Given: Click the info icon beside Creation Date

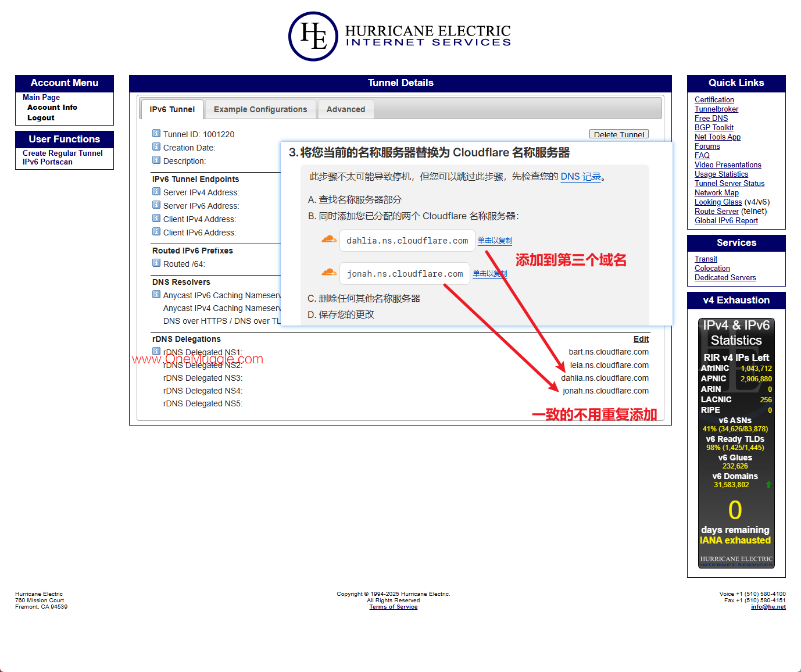Looking at the screenshot, I should pos(156,146).
